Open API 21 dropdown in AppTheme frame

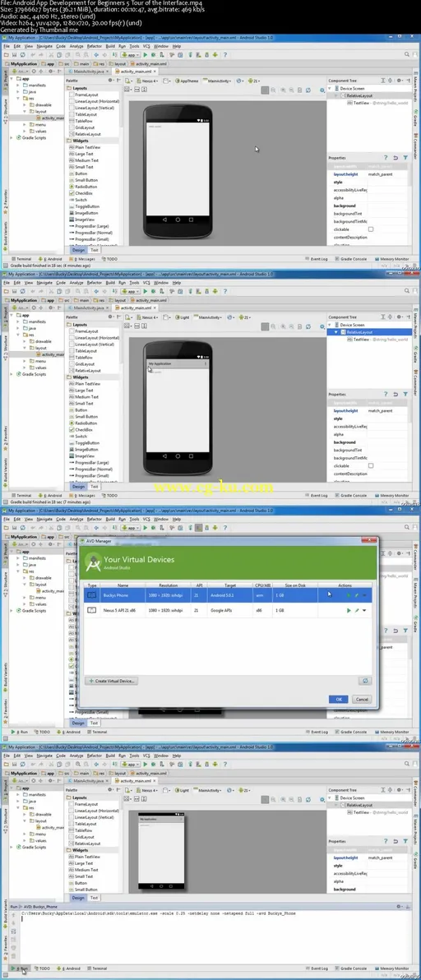[254, 81]
